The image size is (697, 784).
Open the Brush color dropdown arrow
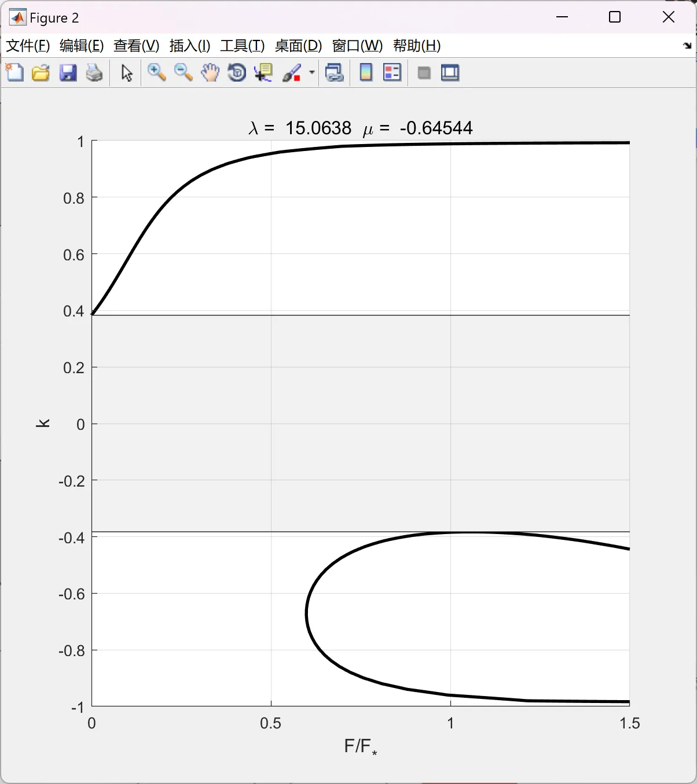(x=312, y=73)
